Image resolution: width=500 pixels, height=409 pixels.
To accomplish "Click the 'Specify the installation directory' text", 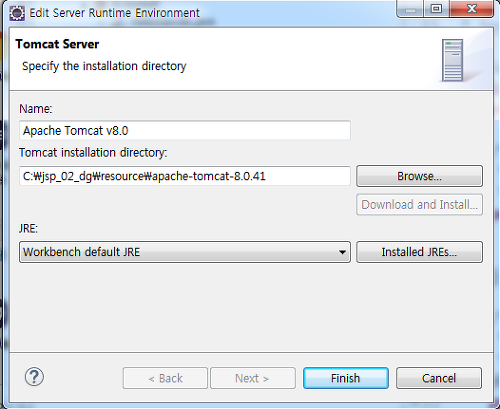I will 104,66.
